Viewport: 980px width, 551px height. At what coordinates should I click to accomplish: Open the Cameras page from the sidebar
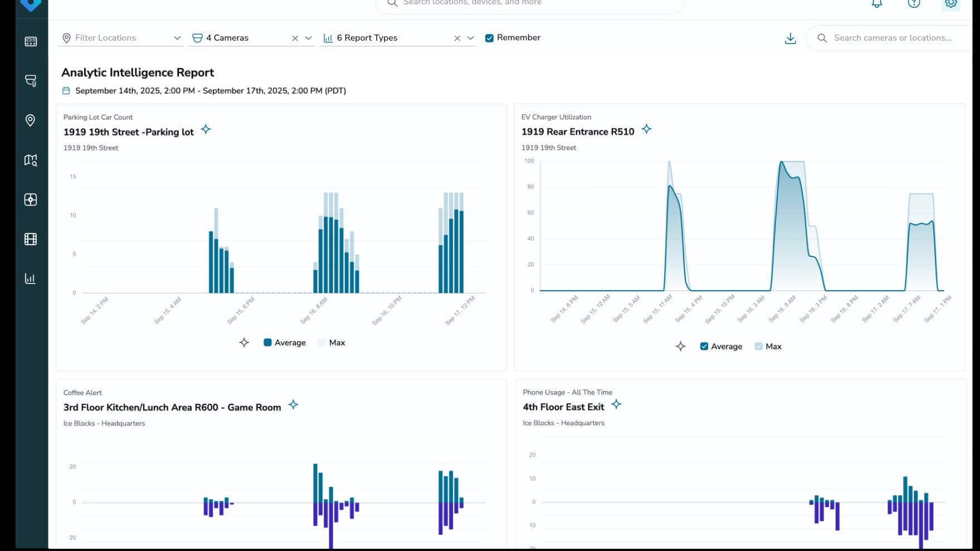click(31, 81)
